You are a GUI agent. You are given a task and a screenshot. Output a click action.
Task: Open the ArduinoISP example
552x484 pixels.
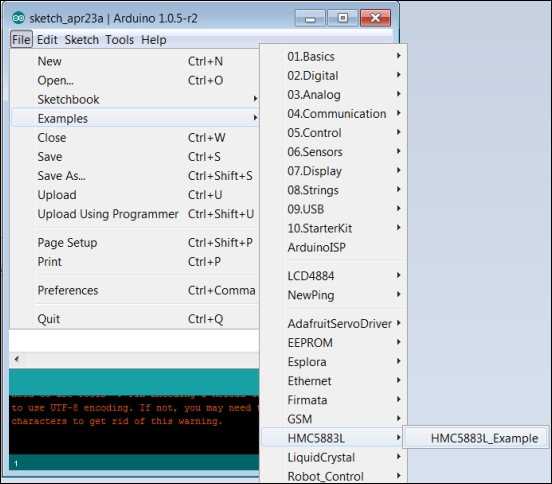pyautogui.click(x=334, y=247)
